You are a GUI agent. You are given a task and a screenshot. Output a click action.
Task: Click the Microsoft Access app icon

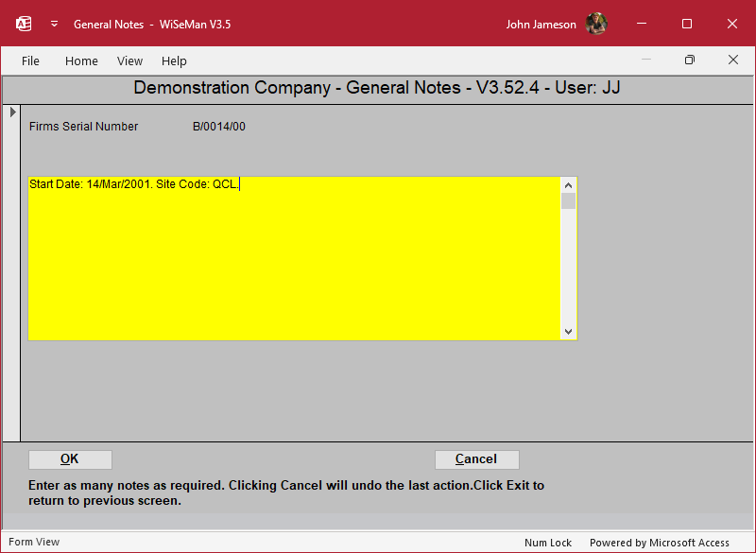pyautogui.click(x=24, y=24)
